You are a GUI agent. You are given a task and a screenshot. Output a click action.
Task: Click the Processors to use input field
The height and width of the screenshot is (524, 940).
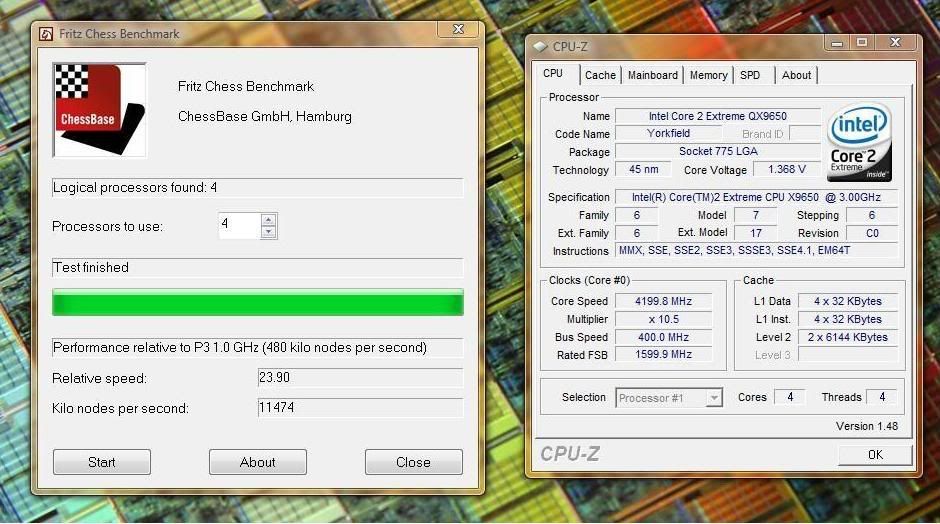(238, 226)
